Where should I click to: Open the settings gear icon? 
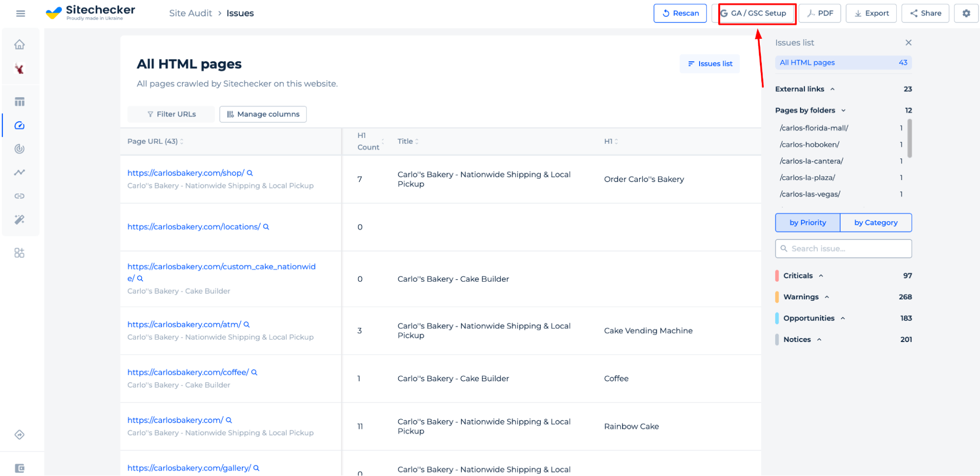966,13
